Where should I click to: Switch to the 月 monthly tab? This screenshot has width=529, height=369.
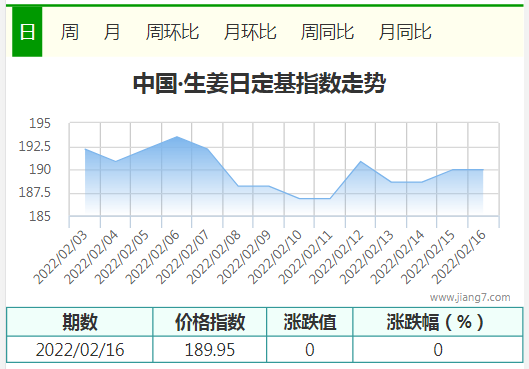(112, 32)
